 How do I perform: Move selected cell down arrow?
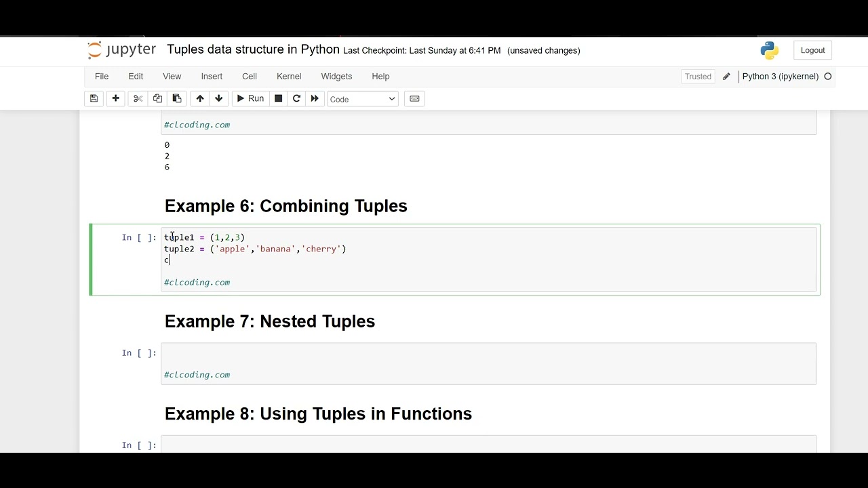(218, 99)
